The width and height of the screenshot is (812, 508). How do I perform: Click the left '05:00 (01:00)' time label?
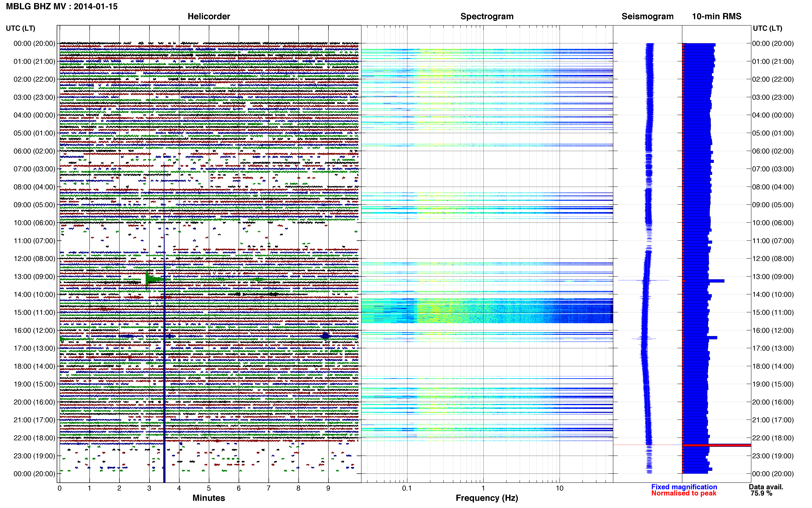tap(34, 133)
